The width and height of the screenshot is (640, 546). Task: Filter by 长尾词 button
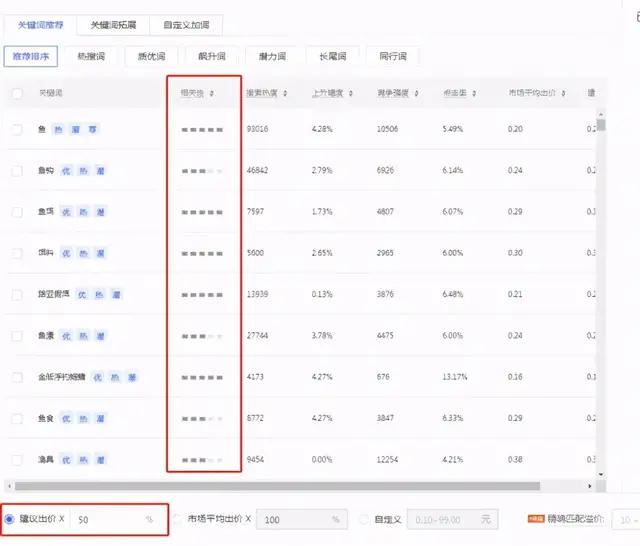click(x=332, y=56)
